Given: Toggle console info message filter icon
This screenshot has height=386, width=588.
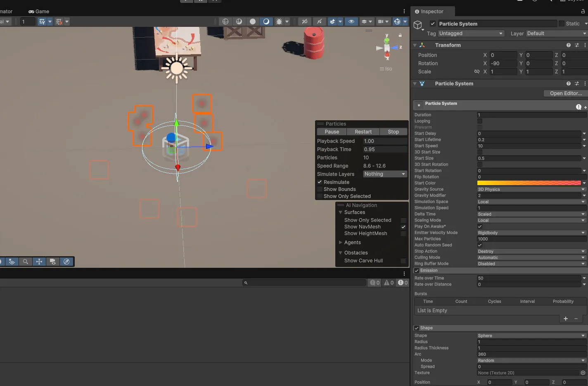Looking at the screenshot, I should point(375,283).
